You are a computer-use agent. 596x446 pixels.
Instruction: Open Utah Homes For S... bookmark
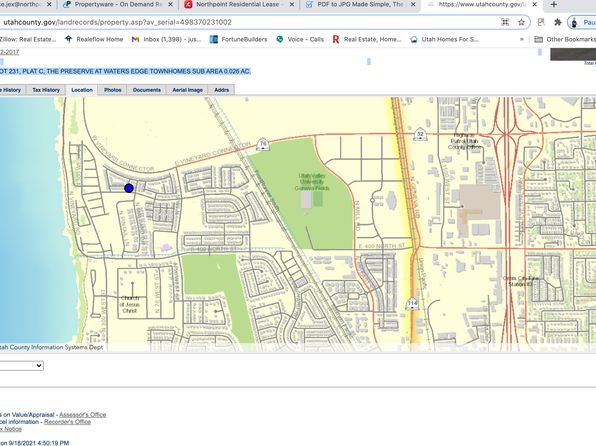click(x=445, y=39)
